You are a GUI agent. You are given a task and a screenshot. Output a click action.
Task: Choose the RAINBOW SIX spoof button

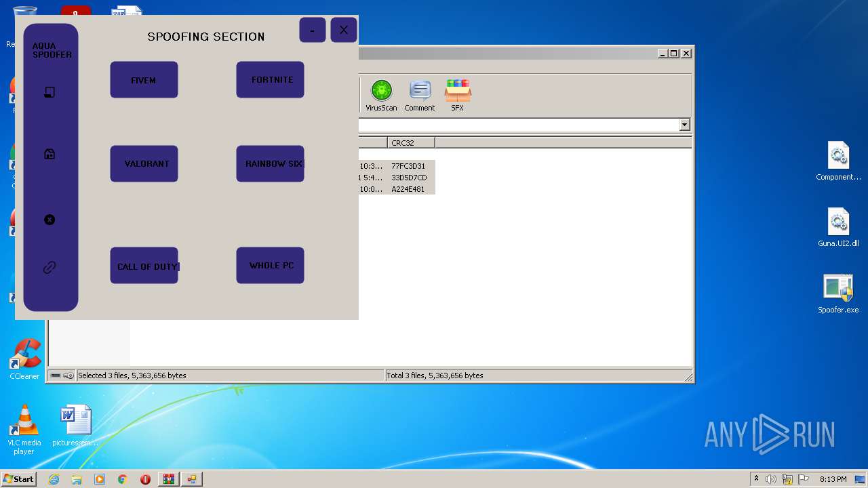tap(270, 163)
